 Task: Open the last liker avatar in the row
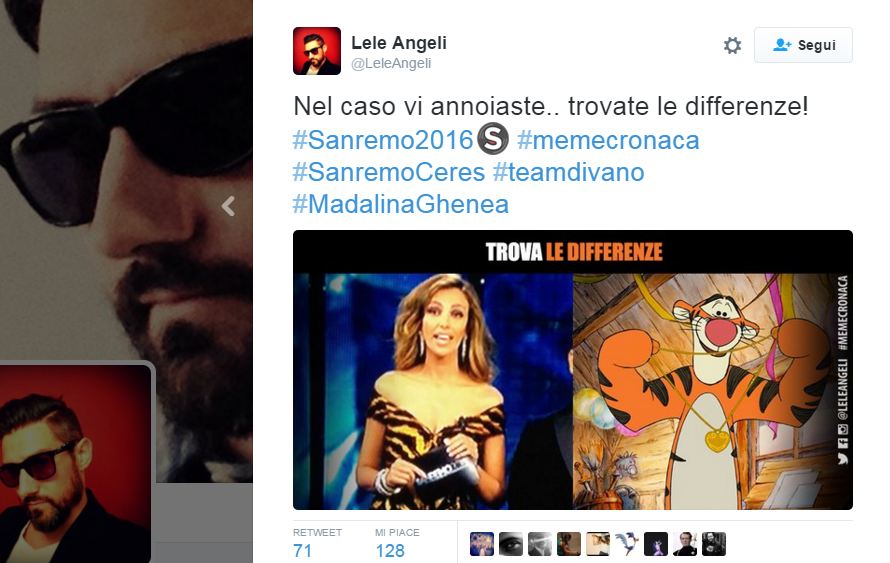tap(713, 544)
